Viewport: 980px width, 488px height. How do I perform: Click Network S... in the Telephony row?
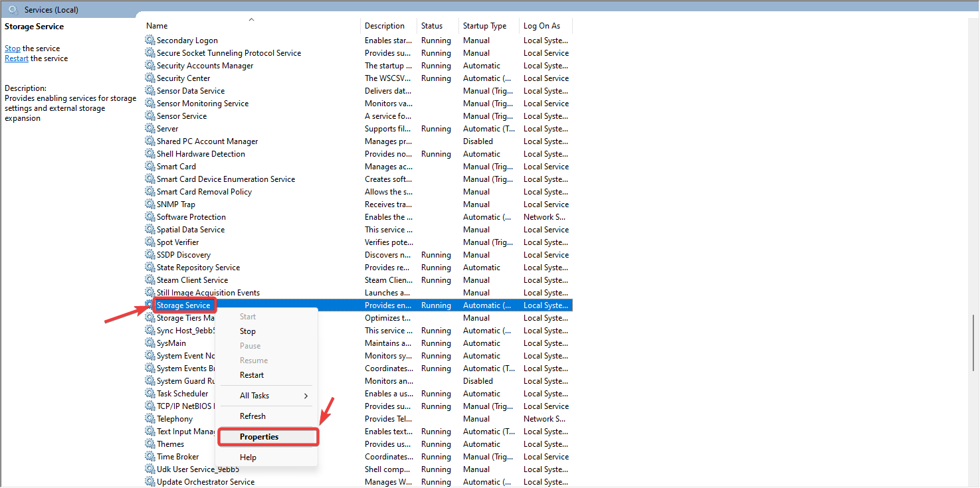tap(544, 419)
